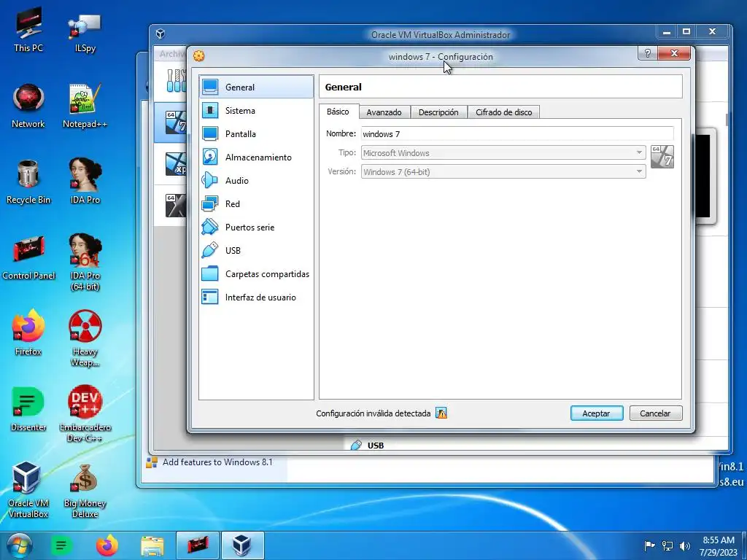Click the Nombre text field
747x560 pixels.
click(517, 134)
